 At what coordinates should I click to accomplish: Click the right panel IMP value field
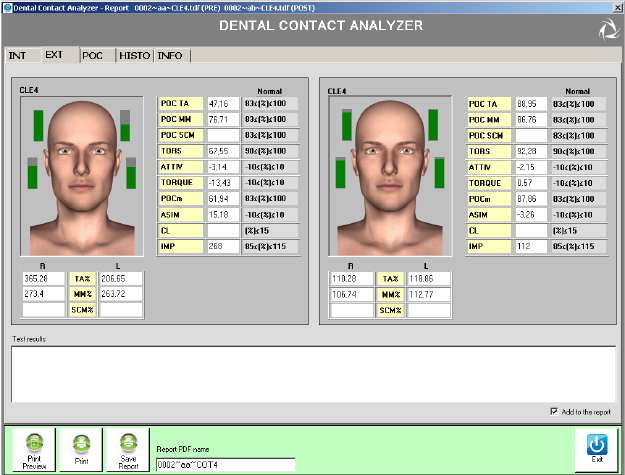532,246
